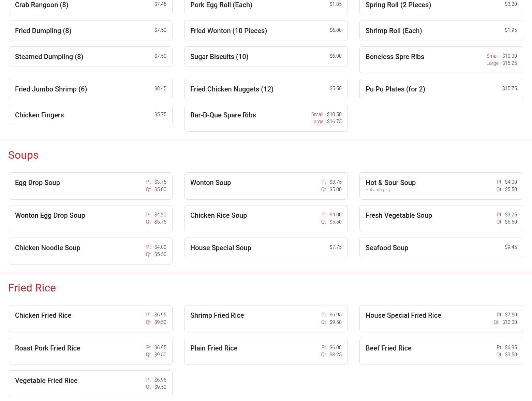Click Pt $4.00 price of Hot & Sour Soup

point(507,182)
